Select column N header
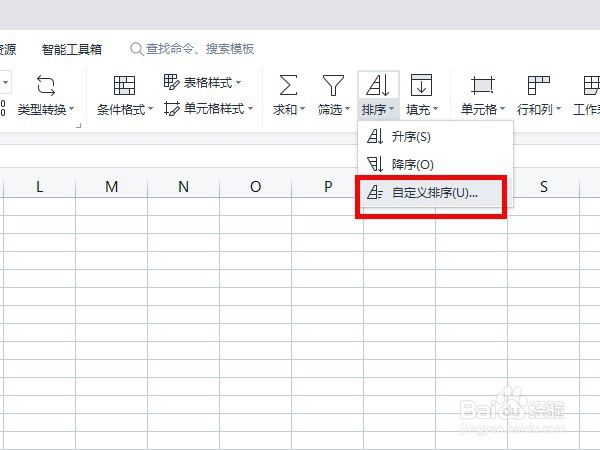Screen dimensions: 600x450 183,187
